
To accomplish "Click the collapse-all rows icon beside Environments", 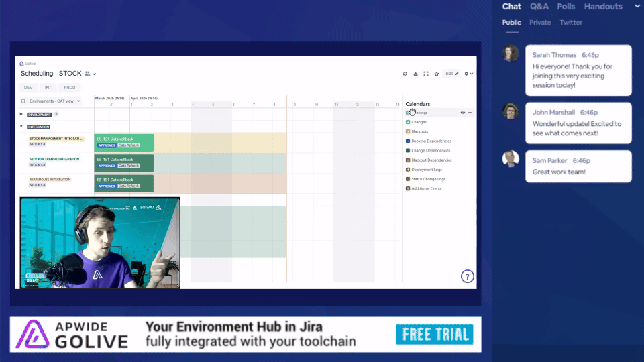I will click(x=23, y=101).
